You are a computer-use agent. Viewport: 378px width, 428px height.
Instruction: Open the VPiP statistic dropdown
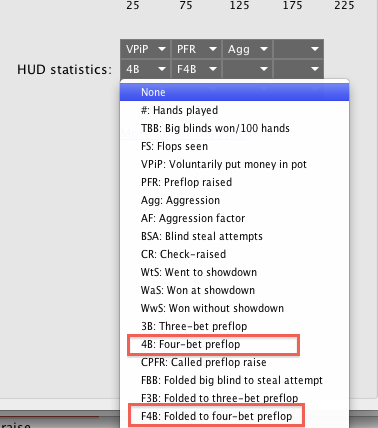tap(145, 49)
